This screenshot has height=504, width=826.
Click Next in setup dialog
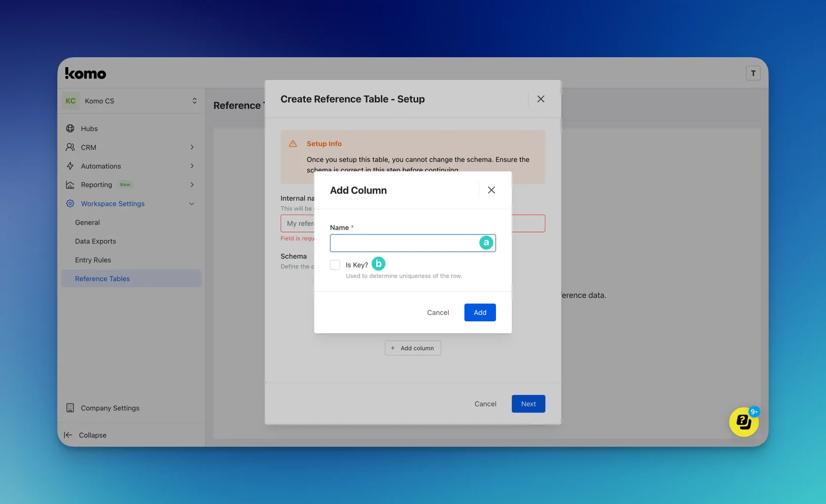tap(528, 404)
